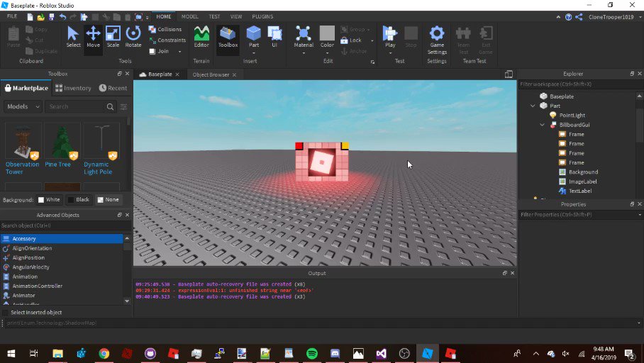
Task: Open Game Settings
Action: (x=437, y=40)
